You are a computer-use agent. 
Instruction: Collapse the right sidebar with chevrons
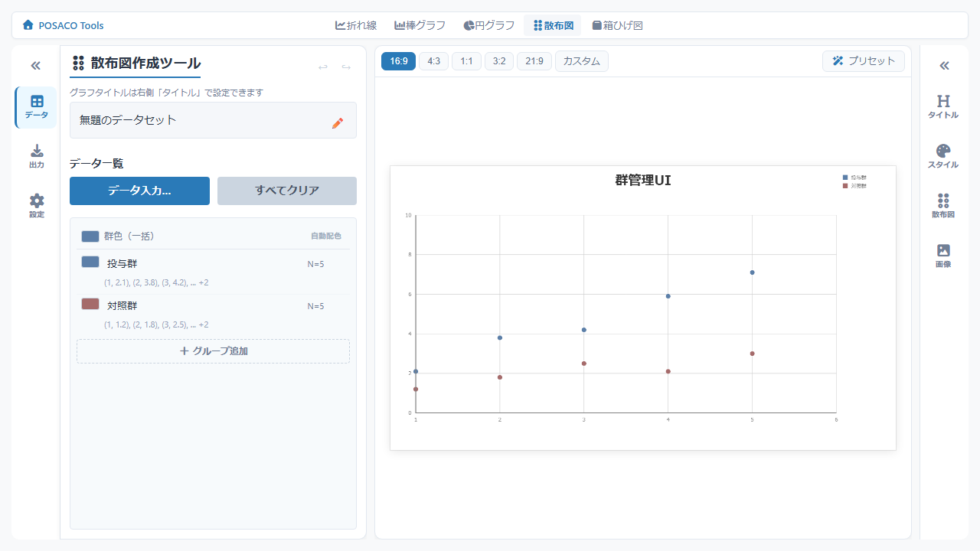point(944,66)
